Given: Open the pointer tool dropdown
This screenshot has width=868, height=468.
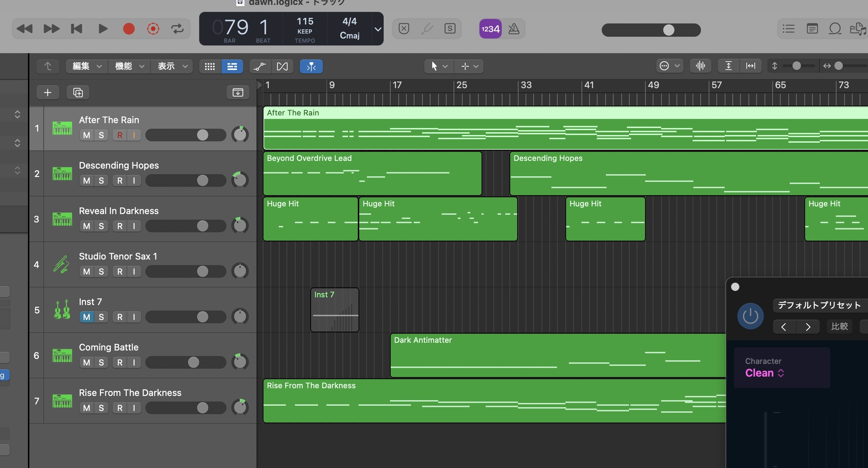Looking at the screenshot, I should click(x=439, y=66).
